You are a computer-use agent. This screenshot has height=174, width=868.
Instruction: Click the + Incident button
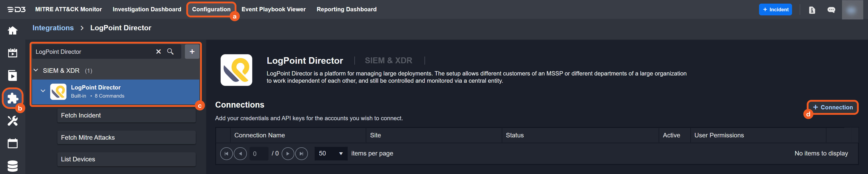pyautogui.click(x=775, y=10)
